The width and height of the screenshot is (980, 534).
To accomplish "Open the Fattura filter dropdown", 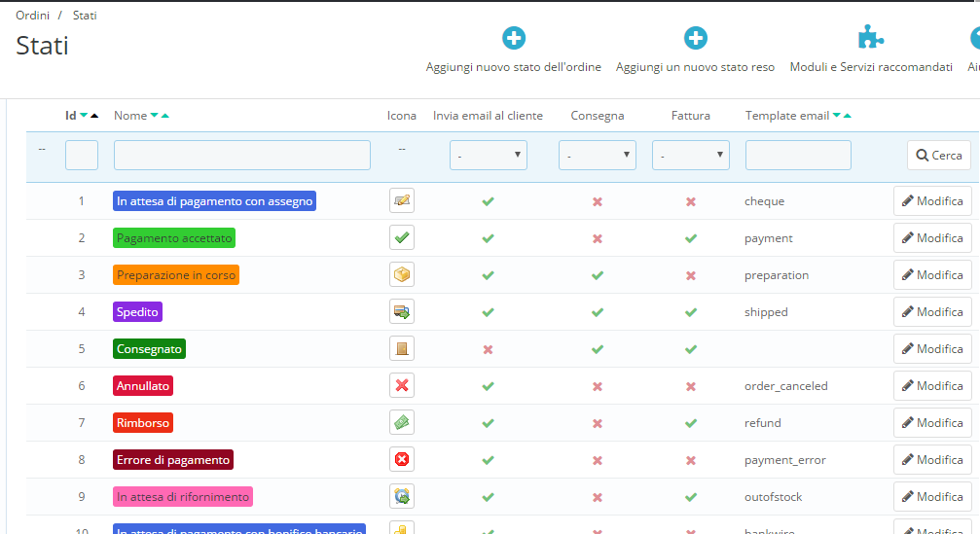I will [x=690, y=156].
